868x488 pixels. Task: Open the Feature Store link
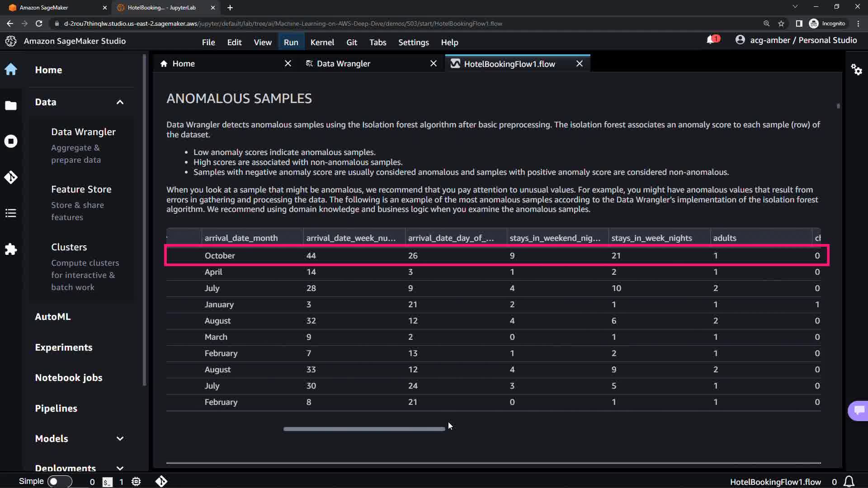coord(81,189)
